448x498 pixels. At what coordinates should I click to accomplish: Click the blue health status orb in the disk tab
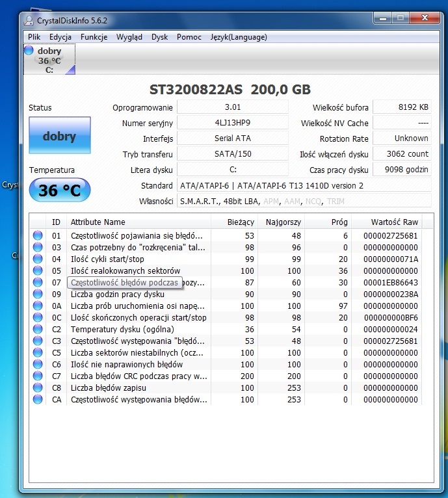(29, 50)
